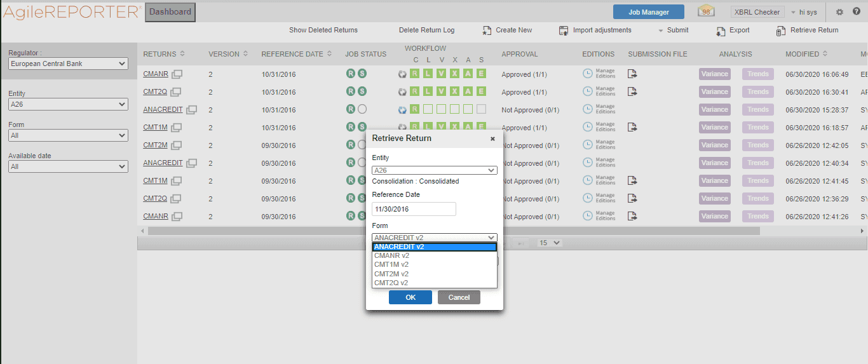Select CMT1M v2 from the Form list
868x364 pixels.
click(435, 264)
